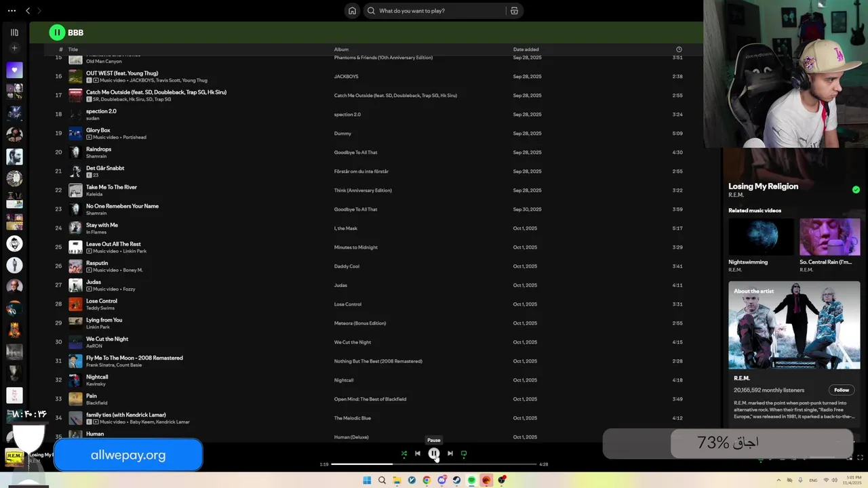The width and height of the screenshot is (868, 488).
Task: Open Chrome from taskbar
Action: [x=427, y=481]
